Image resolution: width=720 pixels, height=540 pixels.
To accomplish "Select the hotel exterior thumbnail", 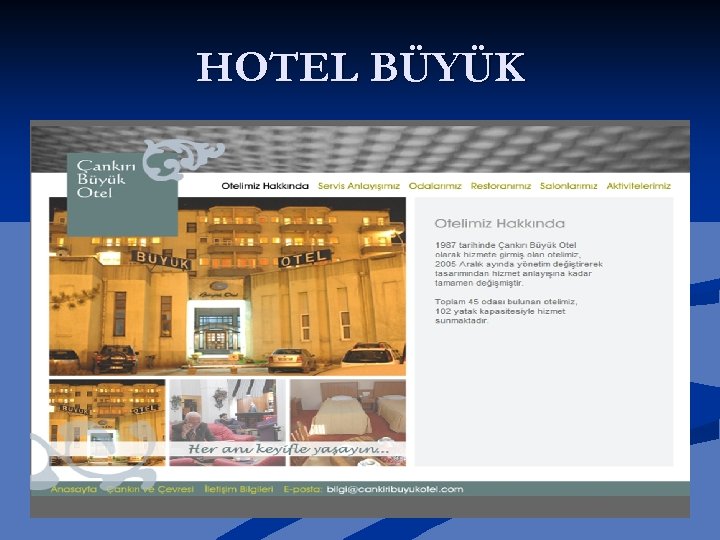I will coord(107,422).
